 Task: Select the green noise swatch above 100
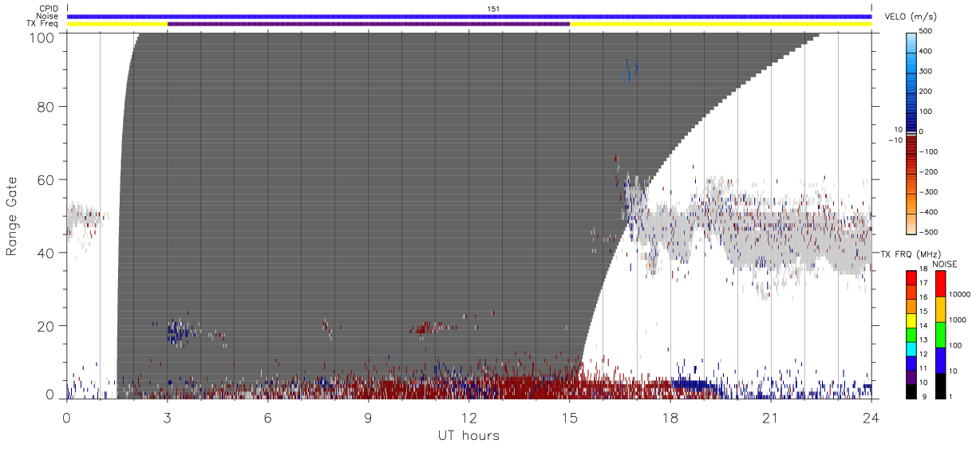940,334
